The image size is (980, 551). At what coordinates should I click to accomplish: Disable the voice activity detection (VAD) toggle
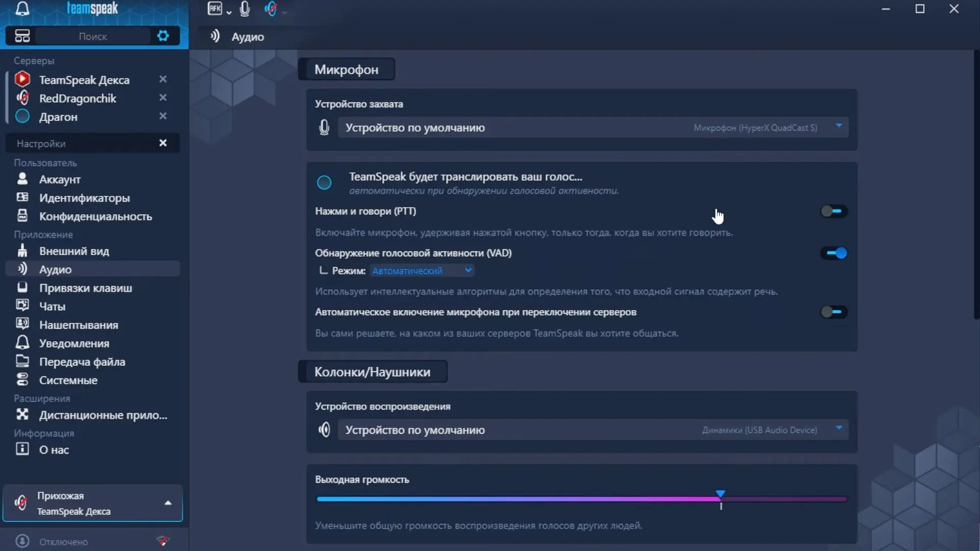[834, 253]
